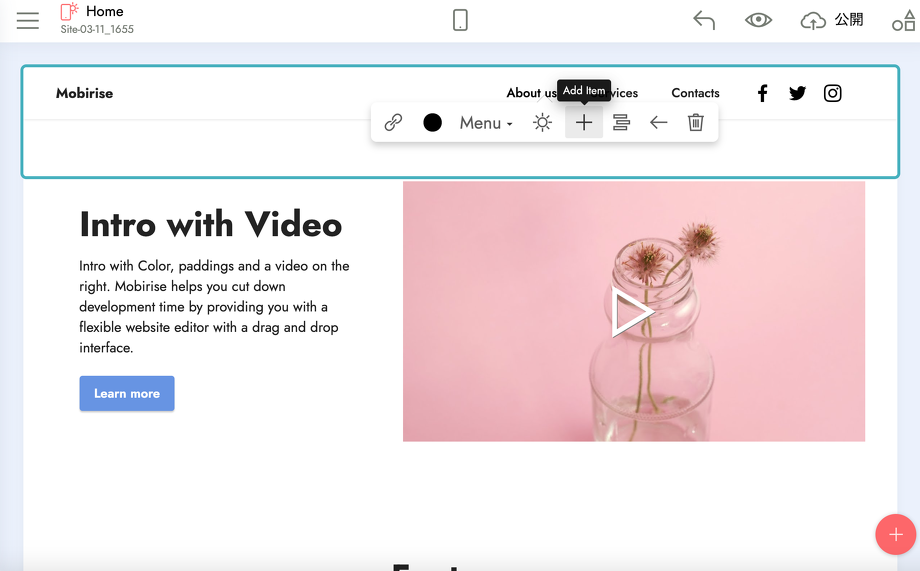Play the video with flower jar
This screenshot has height=571, width=920.
point(632,312)
